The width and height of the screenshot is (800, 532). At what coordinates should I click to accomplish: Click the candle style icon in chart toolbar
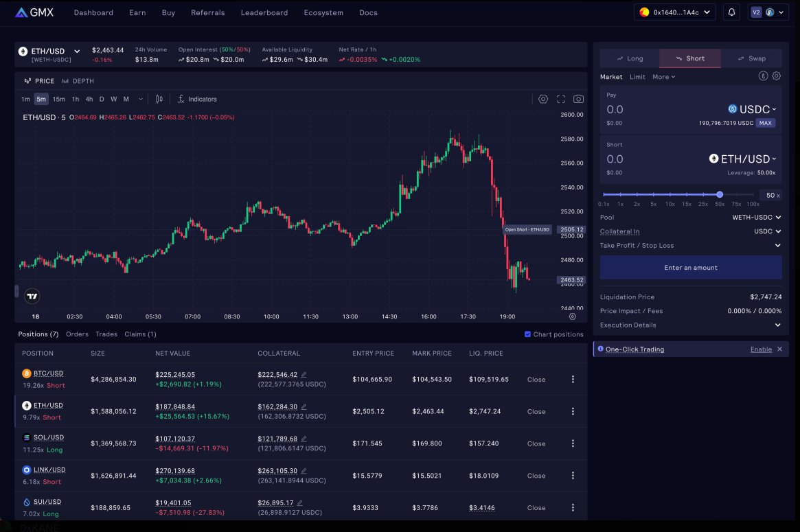(x=159, y=99)
